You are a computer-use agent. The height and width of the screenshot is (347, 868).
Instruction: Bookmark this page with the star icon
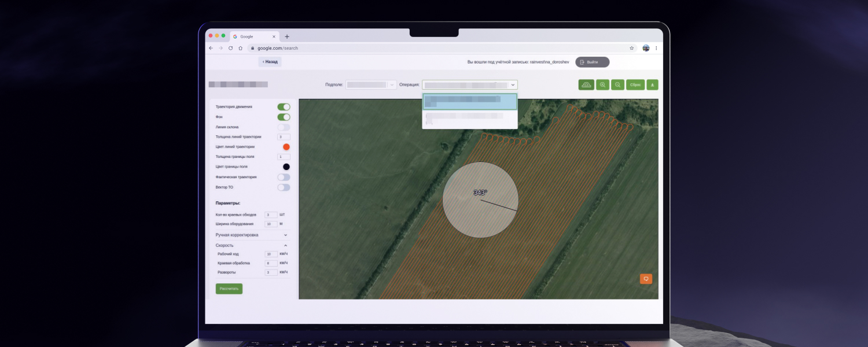click(631, 48)
